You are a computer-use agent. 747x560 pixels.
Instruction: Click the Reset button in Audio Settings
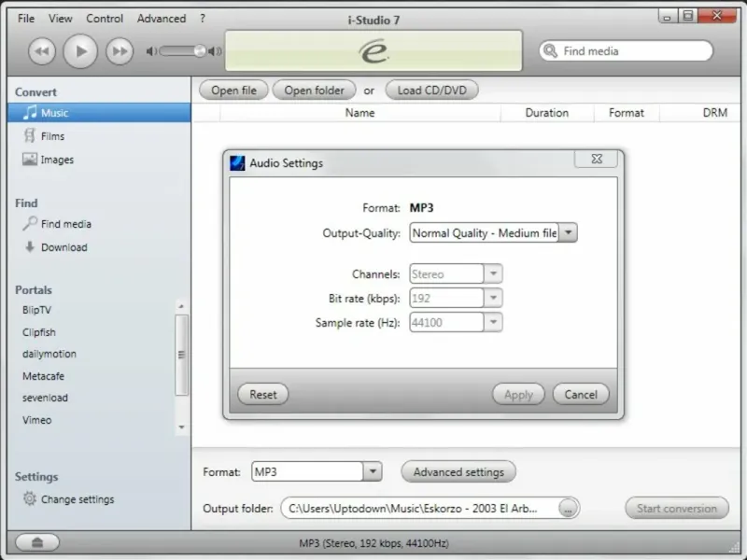pyautogui.click(x=263, y=394)
